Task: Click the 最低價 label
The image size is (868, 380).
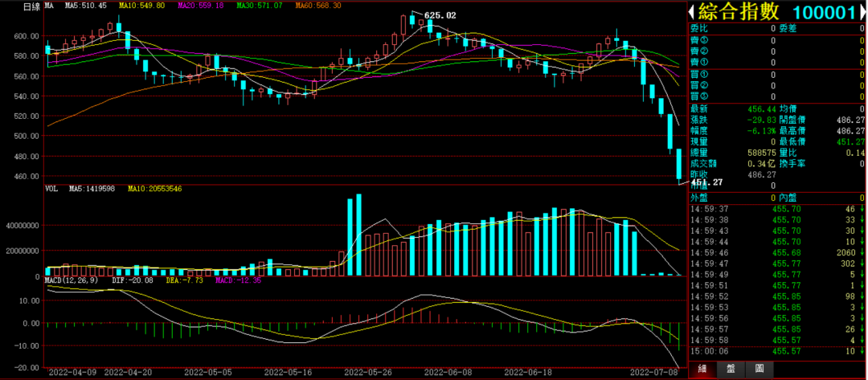Action: coord(792,142)
